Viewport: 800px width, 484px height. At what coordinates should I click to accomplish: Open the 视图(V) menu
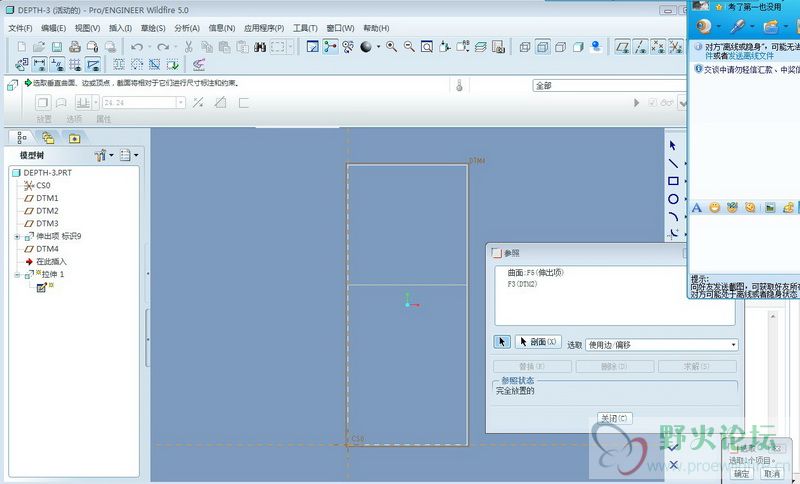87,28
